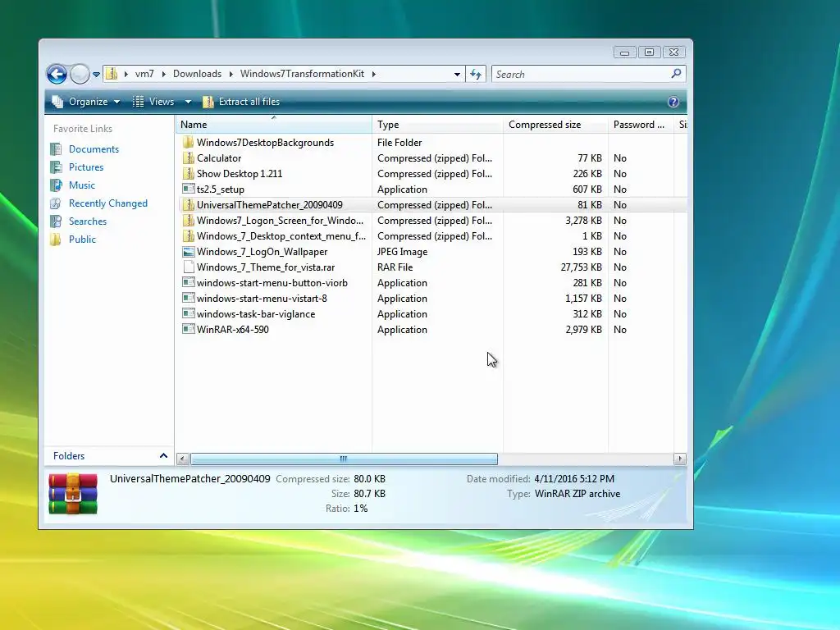The height and width of the screenshot is (630, 840).
Task: Focus the Search input box
Action: pos(582,75)
